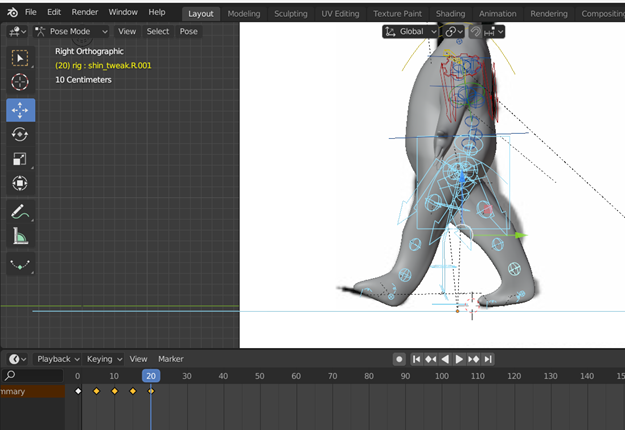
Task: Select the Annotate pencil tool
Action: coord(20,212)
